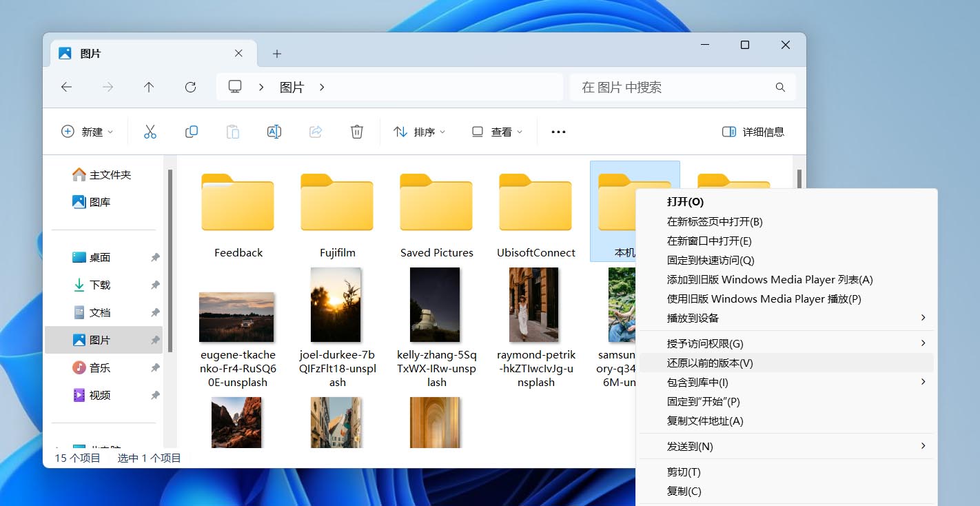Select eugene-tkachenko car photo thumbnail
Image resolution: width=980 pixels, height=506 pixels.
coord(236,317)
